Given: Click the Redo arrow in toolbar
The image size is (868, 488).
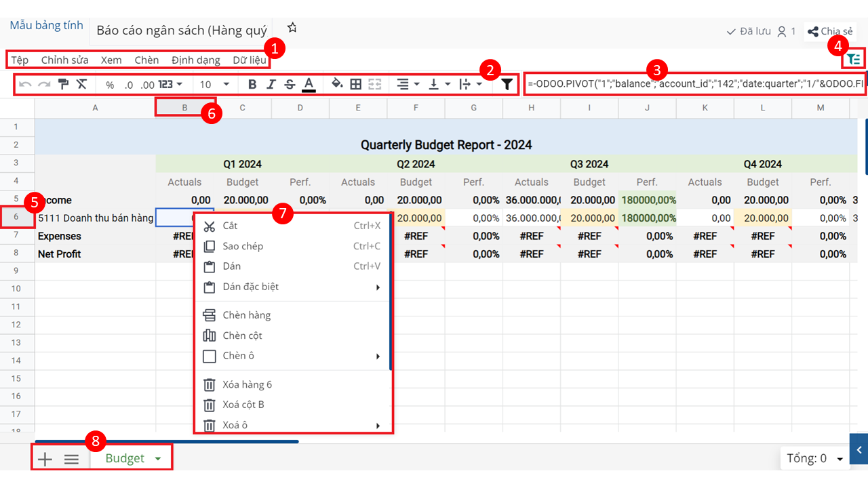Looking at the screenshot, I should [44, 84].
